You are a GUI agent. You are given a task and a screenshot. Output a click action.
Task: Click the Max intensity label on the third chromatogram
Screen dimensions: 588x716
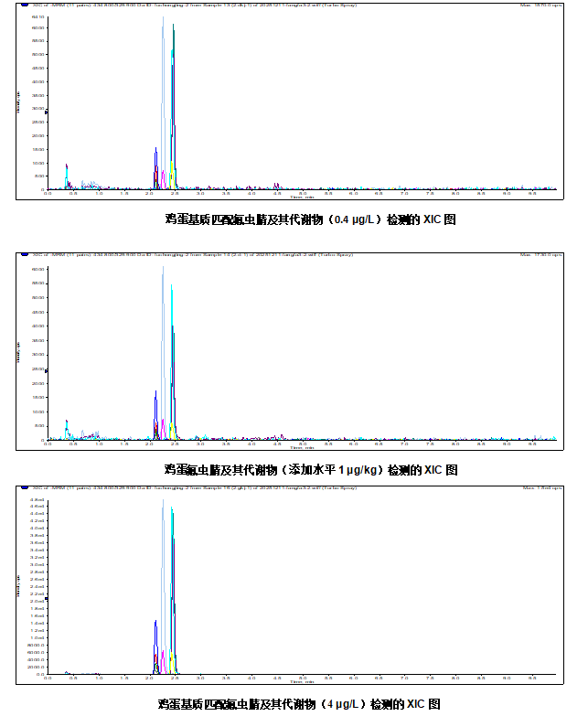[540, 487]
